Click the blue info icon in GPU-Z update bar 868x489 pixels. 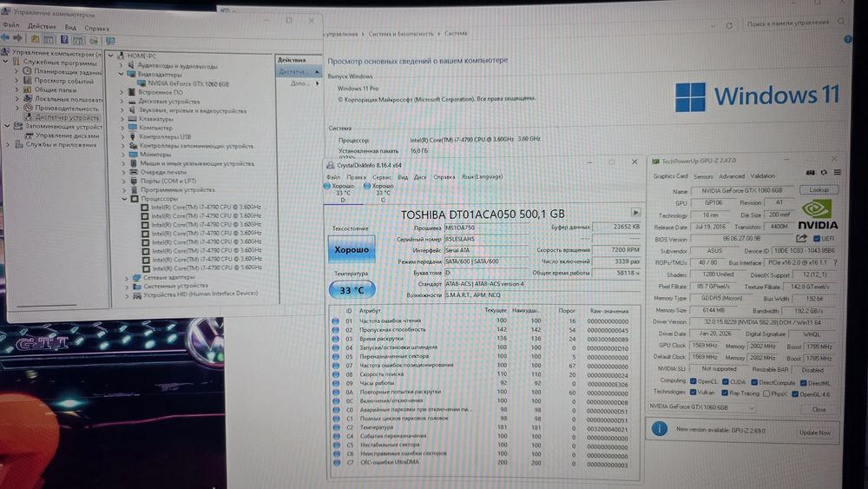[x=660, y=429]
